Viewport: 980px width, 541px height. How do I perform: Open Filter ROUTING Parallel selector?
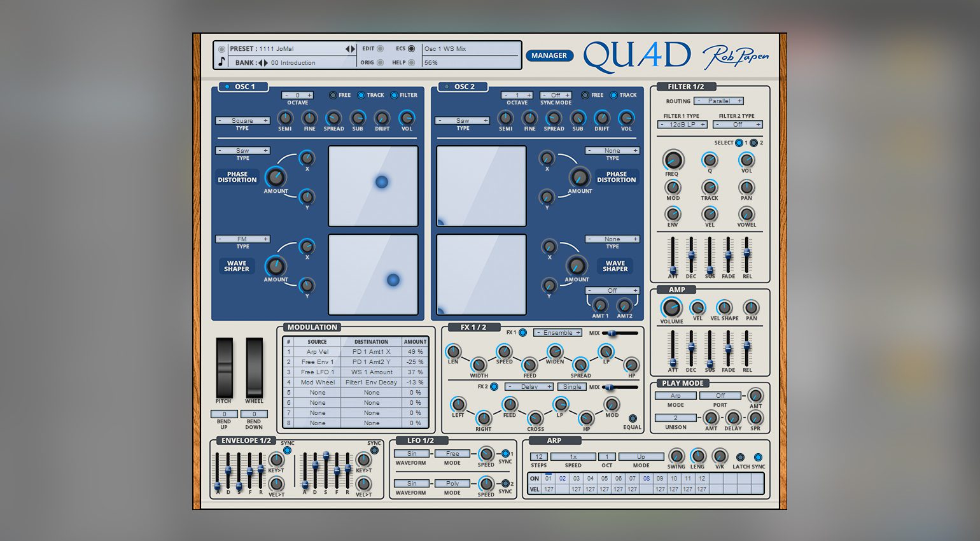coord(719,101)
